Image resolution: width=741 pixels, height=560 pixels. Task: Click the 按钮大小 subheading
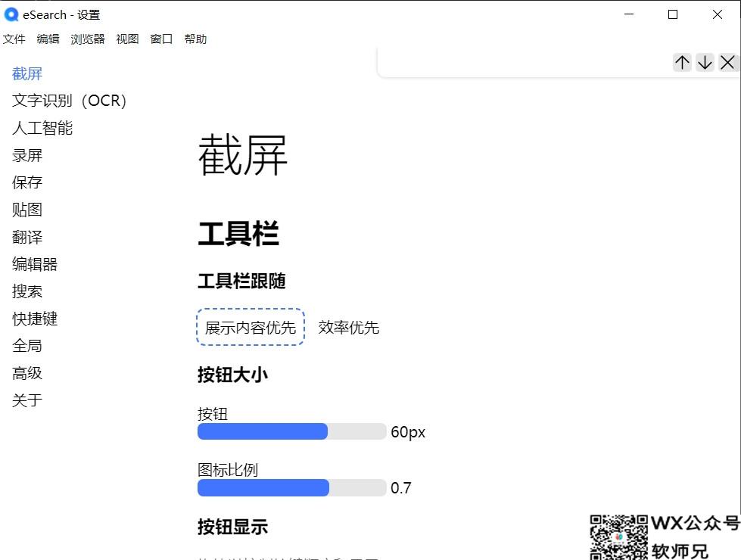coord(233,375)
